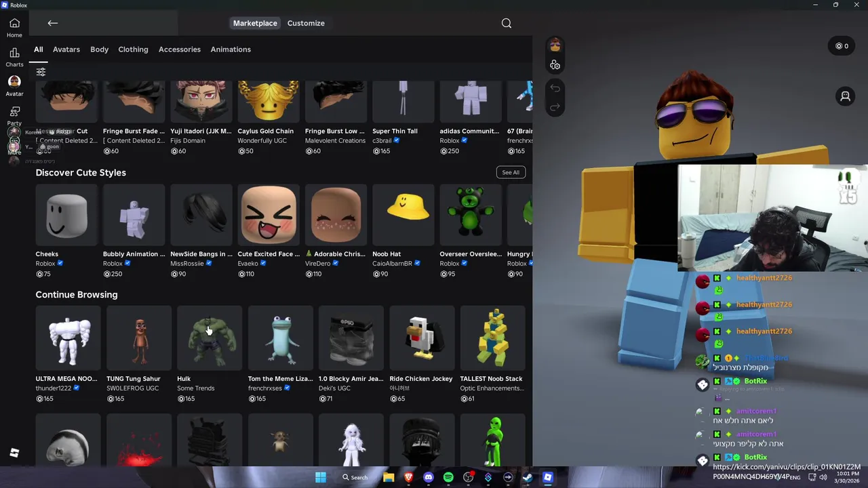The image size is (868, 488).
Task: Select the Clothing category tab
Action: pyautogui.click(x=133, y=49)
